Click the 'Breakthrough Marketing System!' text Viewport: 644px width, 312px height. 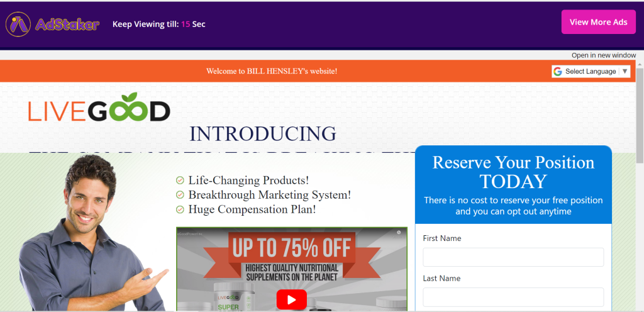pos(269,194)
